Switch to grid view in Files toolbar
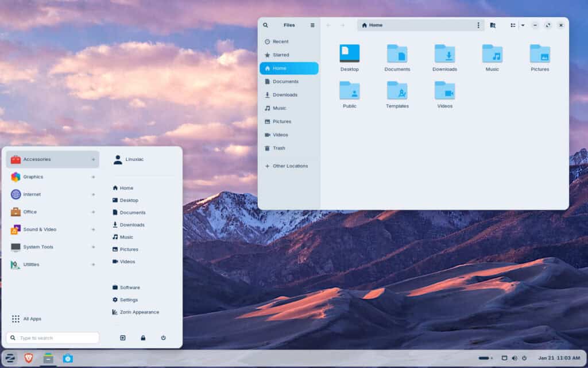Viewport: 588px width, 368px height. pos(513,25)
